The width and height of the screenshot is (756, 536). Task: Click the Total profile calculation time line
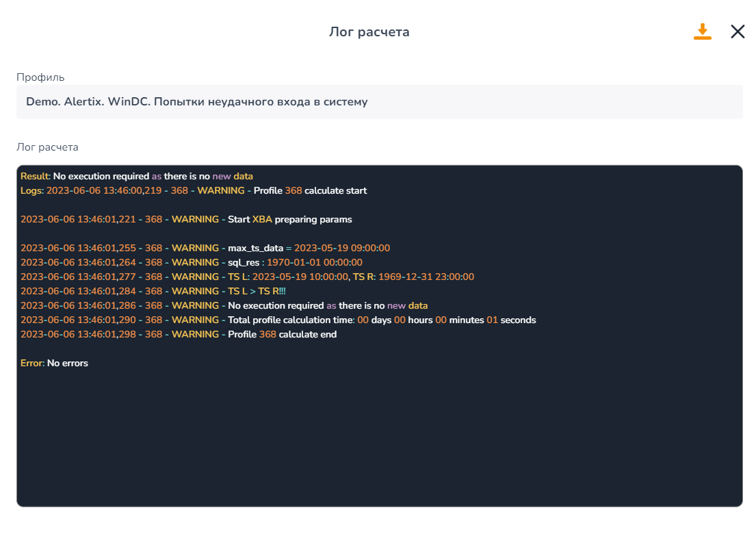click(x=278, y=320)
